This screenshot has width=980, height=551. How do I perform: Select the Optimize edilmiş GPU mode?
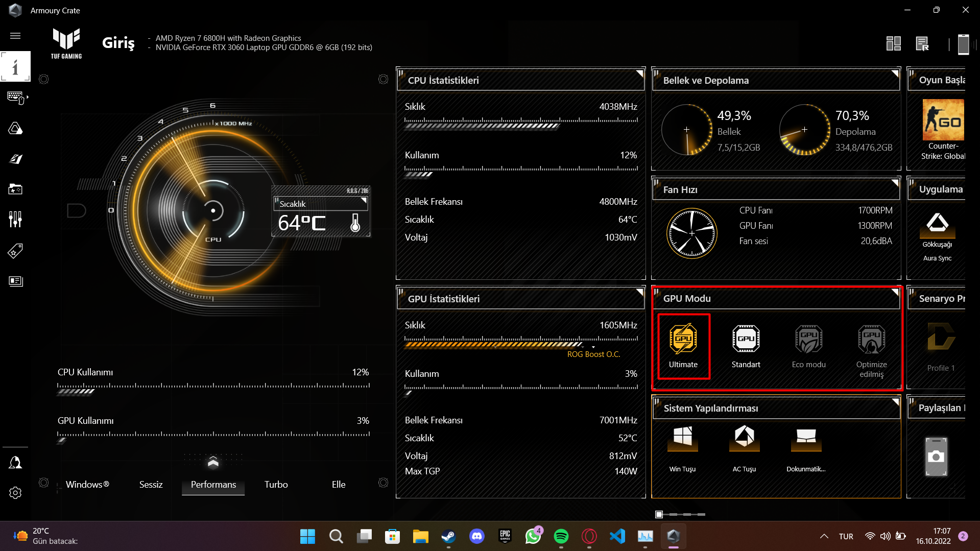click(x=872, y=351)
